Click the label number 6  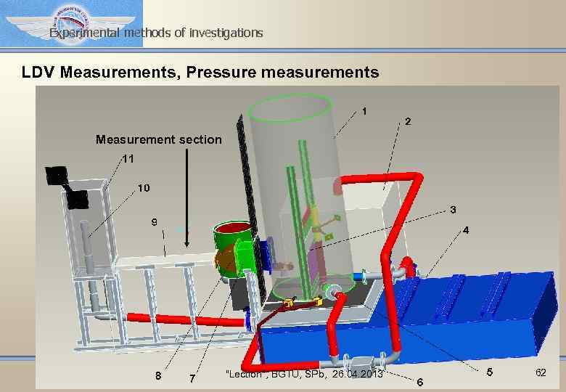[x=420, y=382]
